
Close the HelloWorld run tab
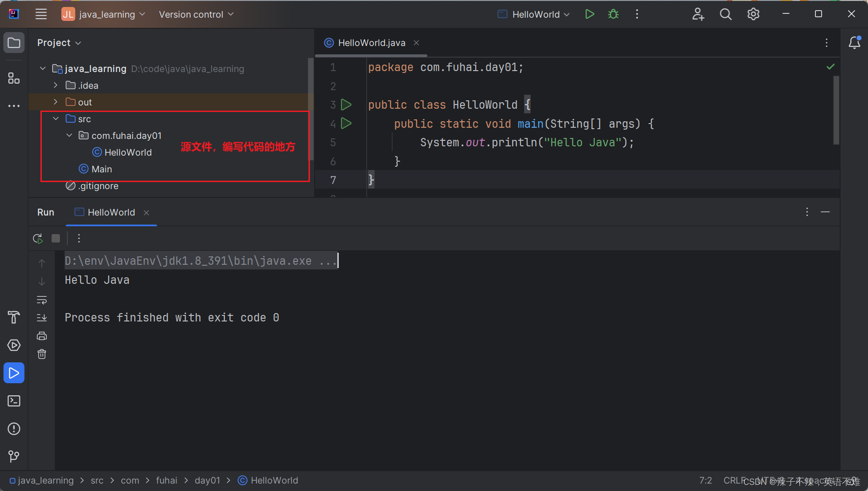146,212
